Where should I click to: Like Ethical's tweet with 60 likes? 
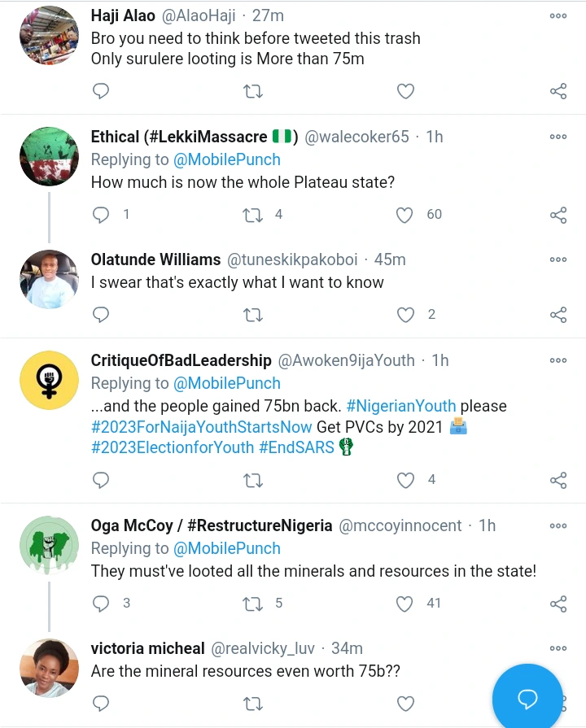click(x=405, y=215)
